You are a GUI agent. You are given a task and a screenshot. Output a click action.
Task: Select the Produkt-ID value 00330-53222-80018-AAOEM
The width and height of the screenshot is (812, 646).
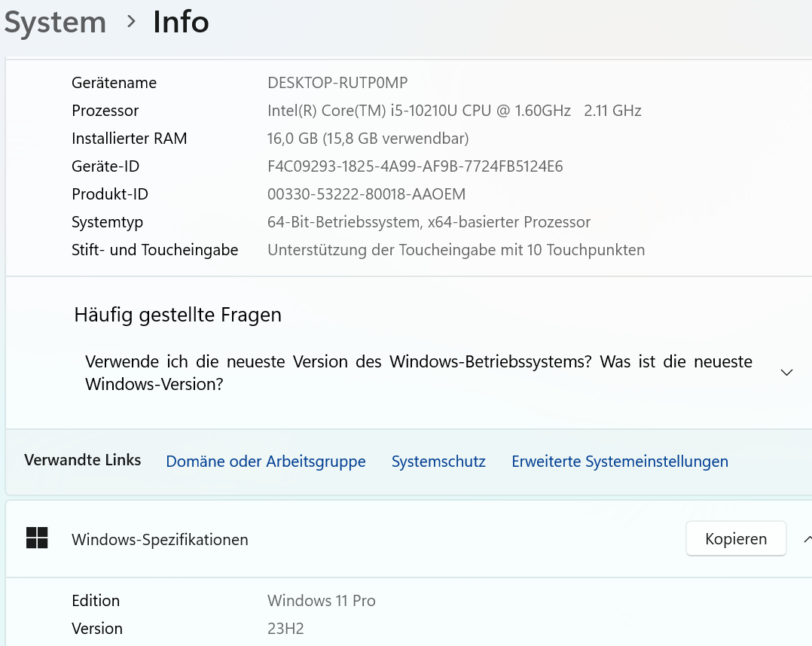366,194
